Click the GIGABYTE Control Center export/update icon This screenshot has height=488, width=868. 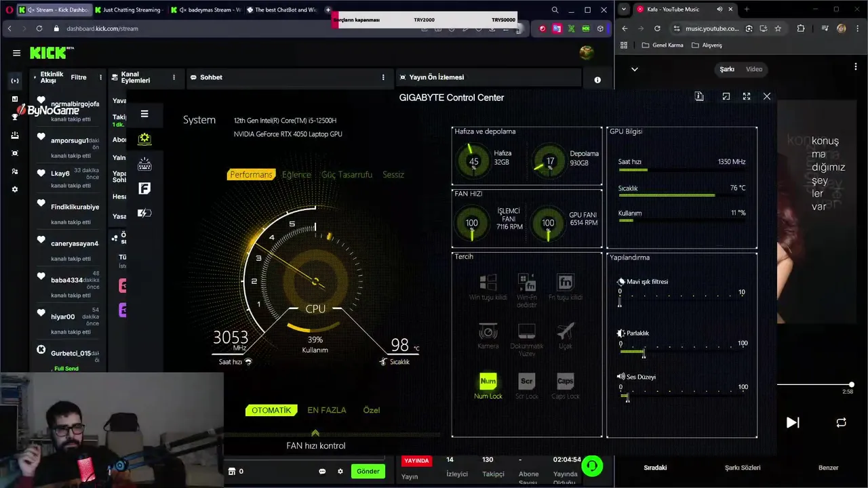point(699,97)
